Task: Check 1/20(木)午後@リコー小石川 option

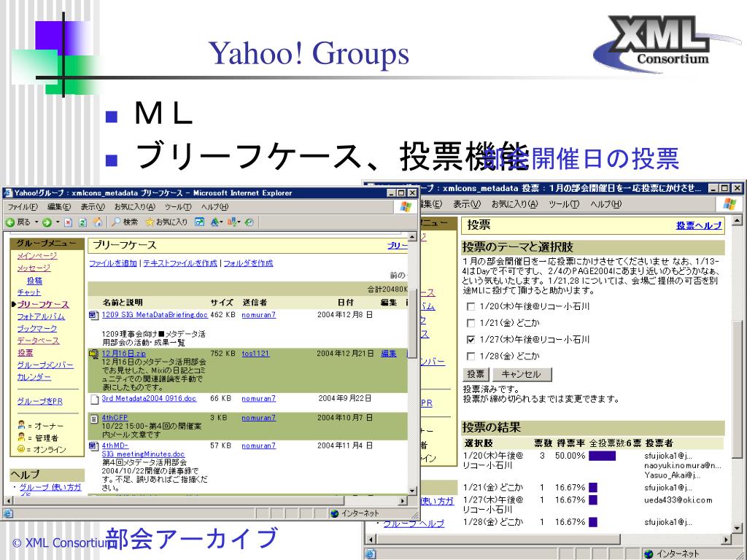Action: [x=471, y=307]
